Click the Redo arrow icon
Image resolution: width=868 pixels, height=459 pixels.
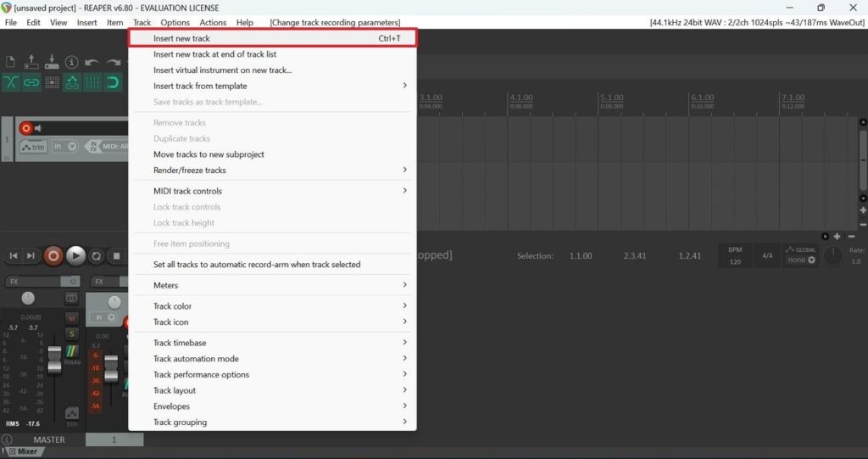(x=113, y=63)
